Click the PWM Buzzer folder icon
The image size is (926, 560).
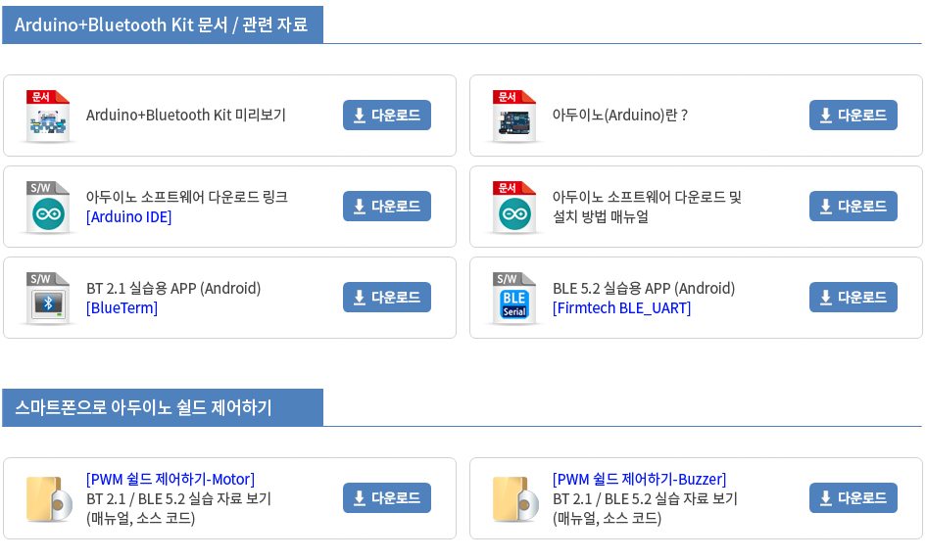(x=515, y=499)
